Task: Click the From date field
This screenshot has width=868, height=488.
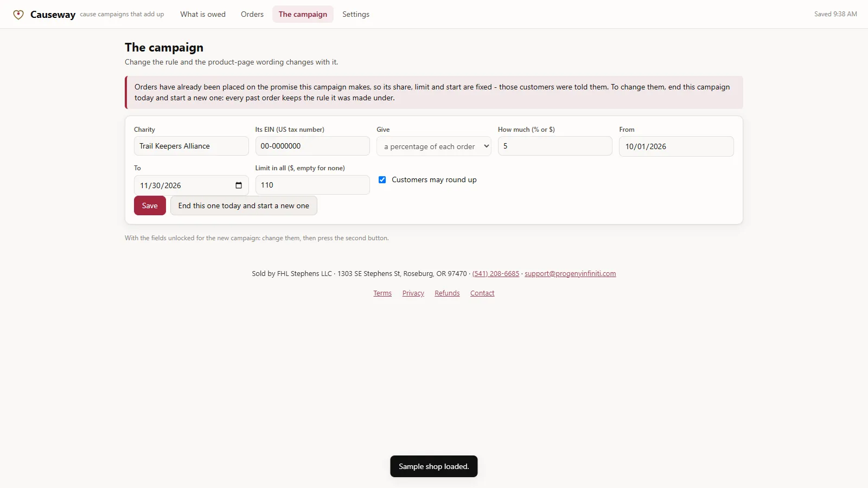Action: (x=676, y=146)
